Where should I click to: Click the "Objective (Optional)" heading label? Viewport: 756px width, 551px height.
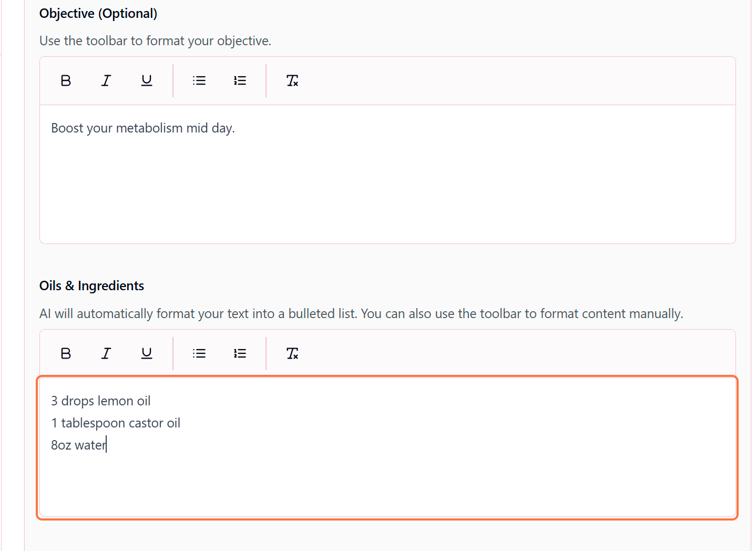[98, 14]
